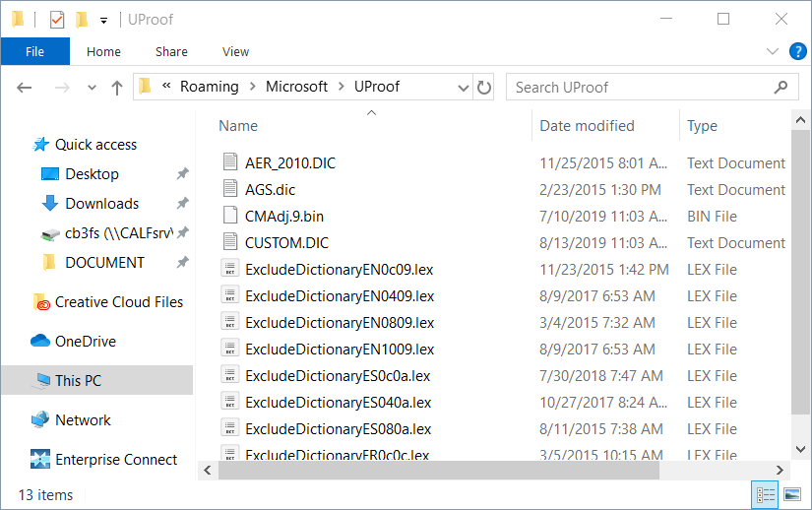This screenshot has width=812, height=510.
Task: Switch to the View ribbon tab
Action: tap(235, 52)
